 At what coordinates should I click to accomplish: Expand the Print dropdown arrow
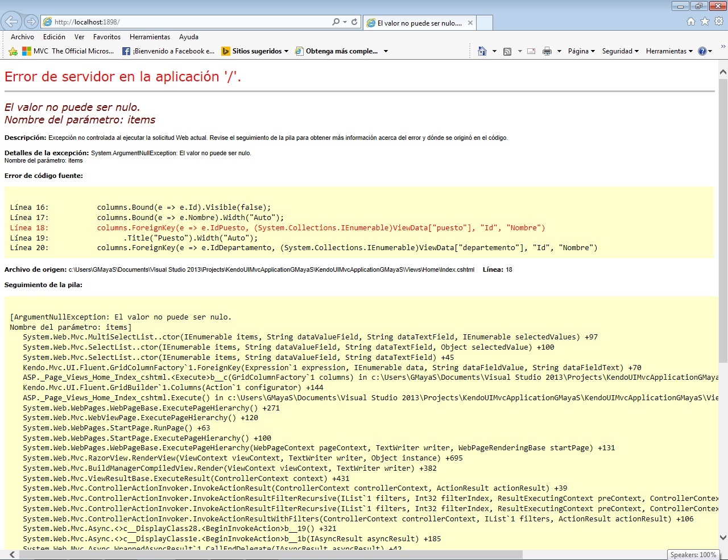coord(559,51)
